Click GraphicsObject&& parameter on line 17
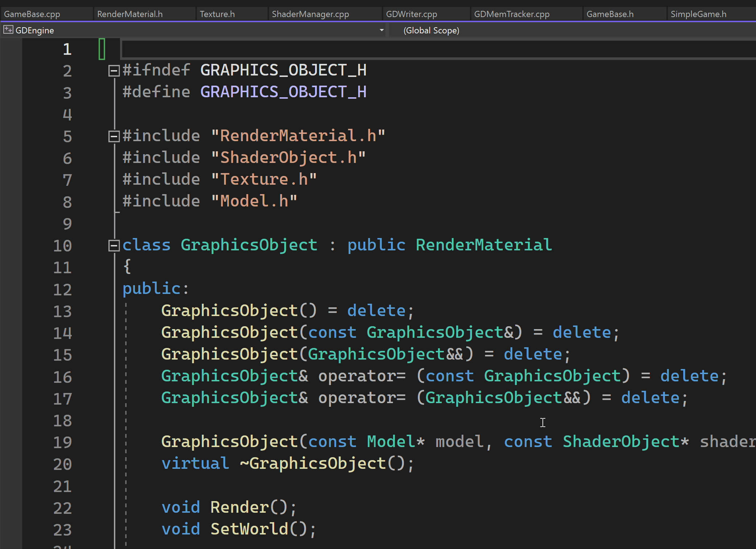Viewport: 756px width, 549px height. click(503, 398)
